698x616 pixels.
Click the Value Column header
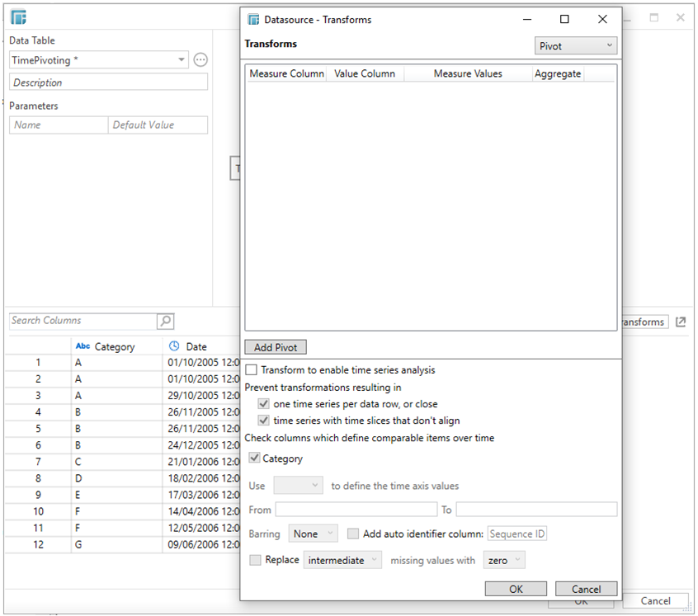[x=365, y=73]
